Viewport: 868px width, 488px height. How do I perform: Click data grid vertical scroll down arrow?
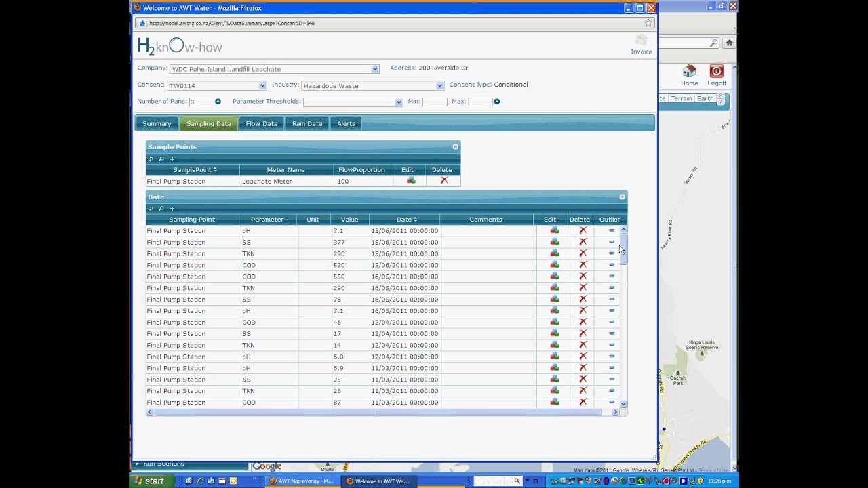[623, 403]
